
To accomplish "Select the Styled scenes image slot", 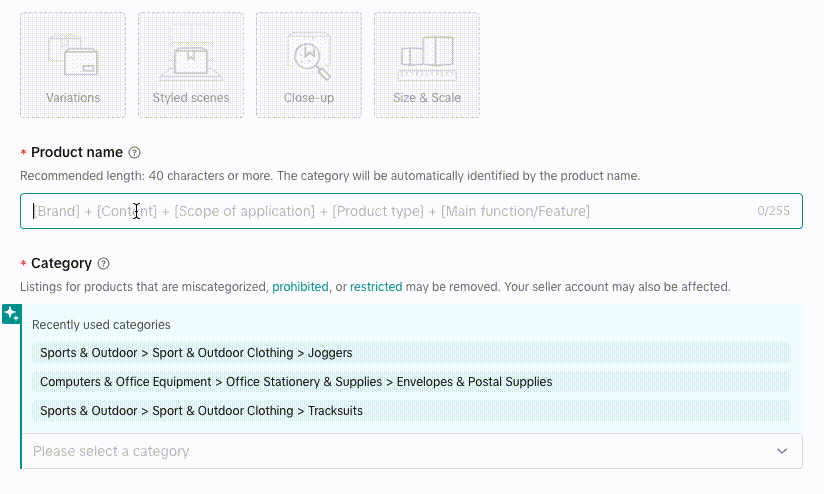I will pos(191,65).
